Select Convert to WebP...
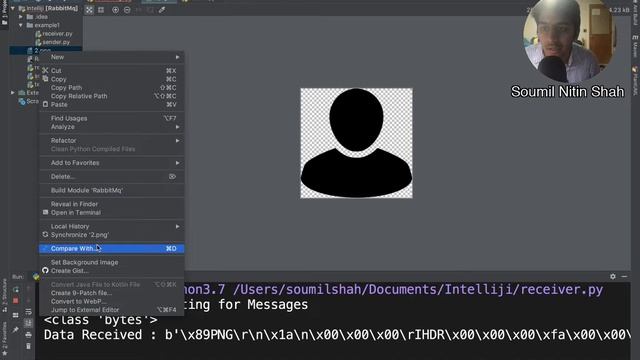Screen dimensions: 640x360 111,301
